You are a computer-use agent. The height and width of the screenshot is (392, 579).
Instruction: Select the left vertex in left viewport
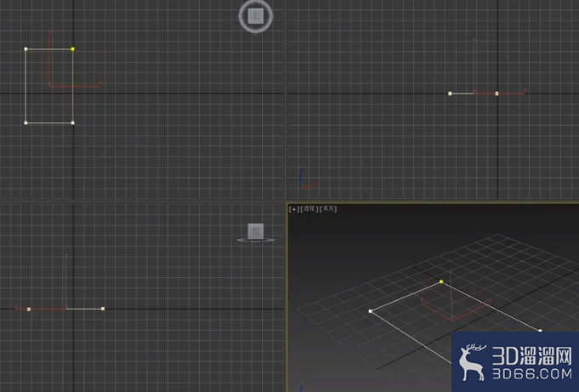click(29, 309)
